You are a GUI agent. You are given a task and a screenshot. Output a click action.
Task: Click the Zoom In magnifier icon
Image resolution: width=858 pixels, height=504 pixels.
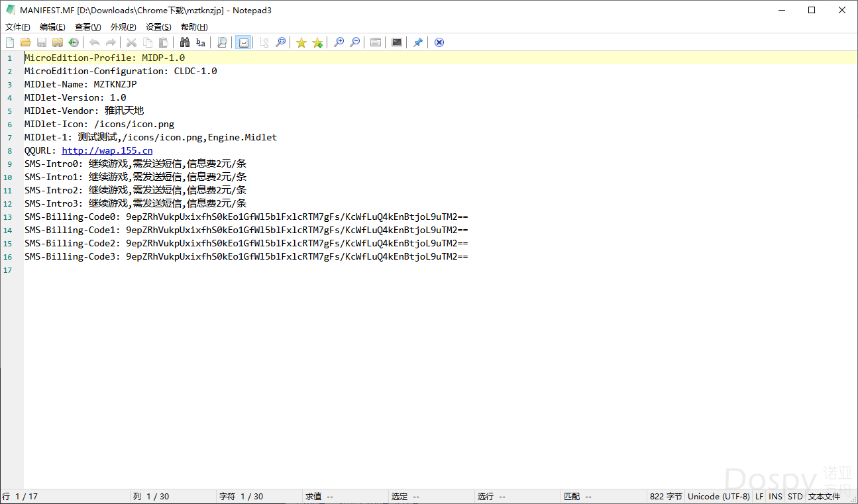[339, 42]
